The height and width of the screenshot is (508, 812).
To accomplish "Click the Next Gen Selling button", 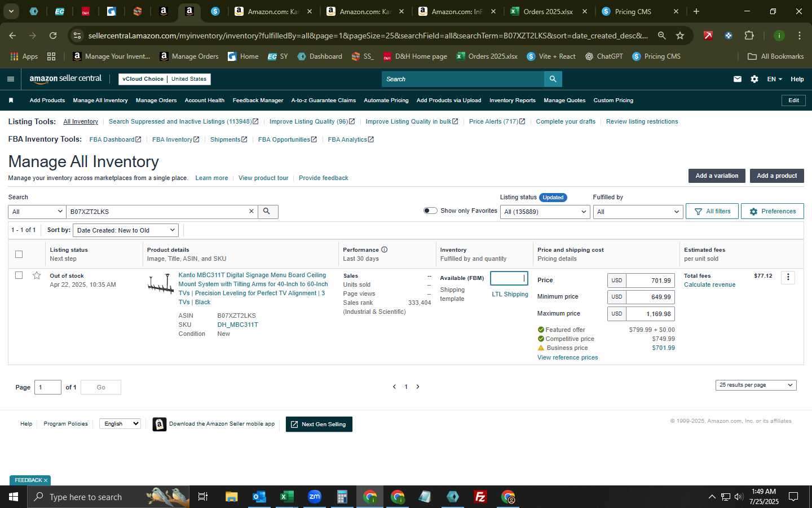I will click(x=319, y=424).
